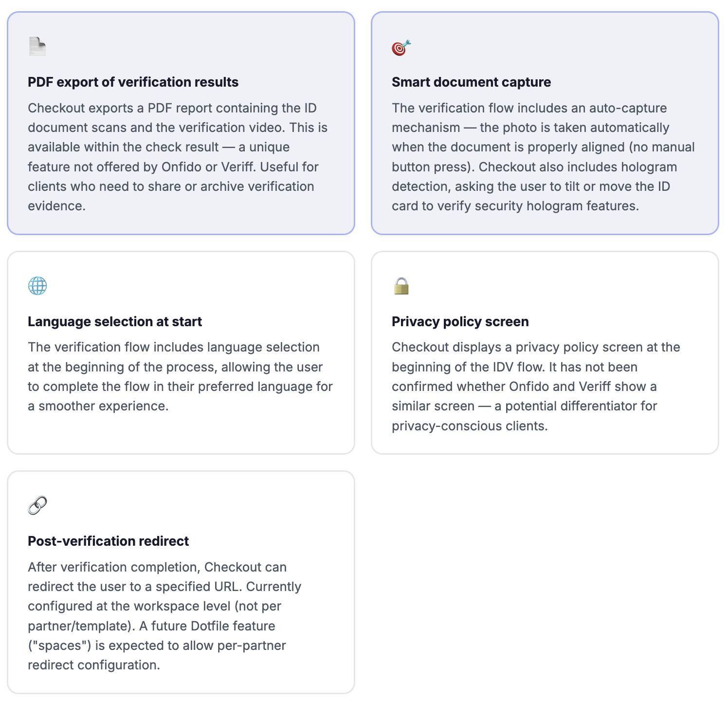Screen dimensions: 728x702
Task: Select Smart document capture heading
Action: coord(471,82)
